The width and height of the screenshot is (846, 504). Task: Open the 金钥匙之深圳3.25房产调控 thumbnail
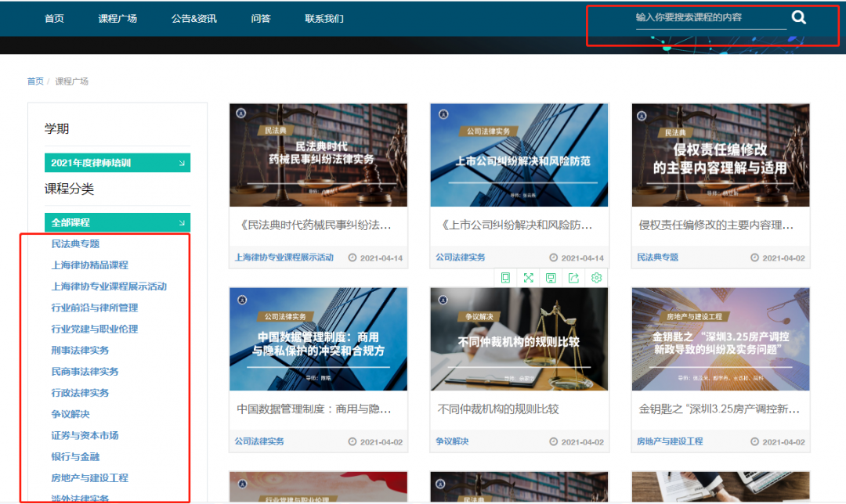pyautogui.click(x=721, y=339)
